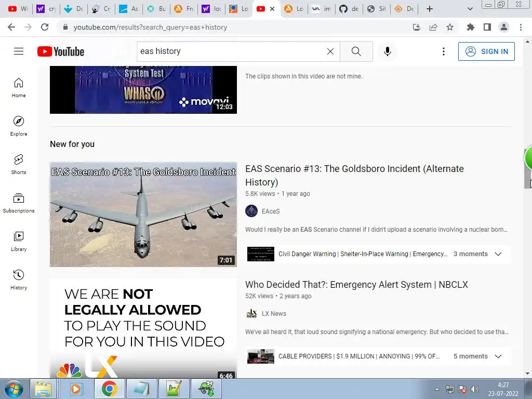Play the WHAS System Test thumbnail
This screenshot has height=399, width=532.
(143, 89)
